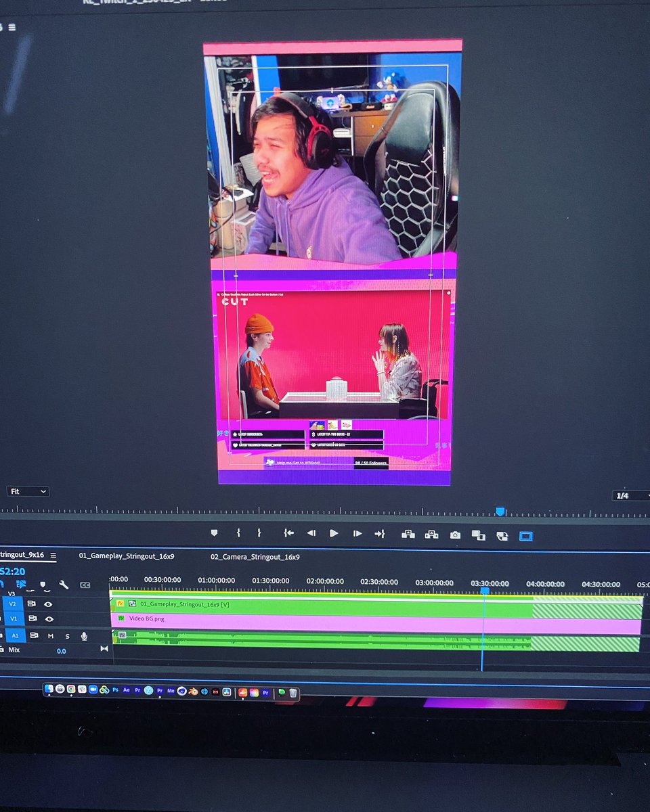Toggle A1 track targeting
The width and height of the screenshot is (650, 812).
point(16,635)
